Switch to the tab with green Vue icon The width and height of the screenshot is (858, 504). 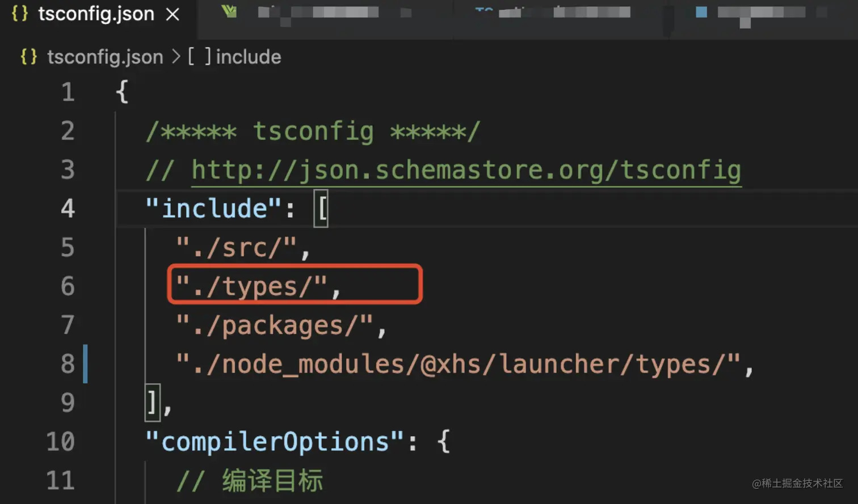coord(229,11)
